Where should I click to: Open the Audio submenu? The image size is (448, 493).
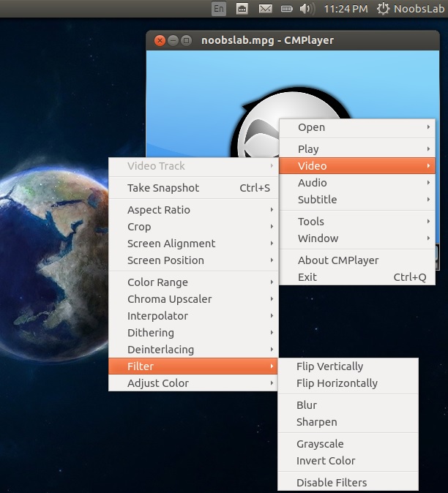[x=357, y=183]
